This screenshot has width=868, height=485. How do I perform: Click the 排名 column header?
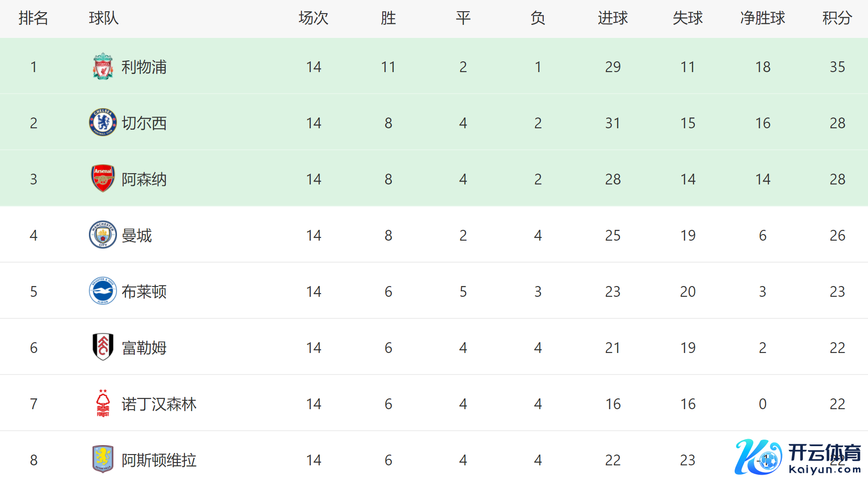click(x=33, y=18)
